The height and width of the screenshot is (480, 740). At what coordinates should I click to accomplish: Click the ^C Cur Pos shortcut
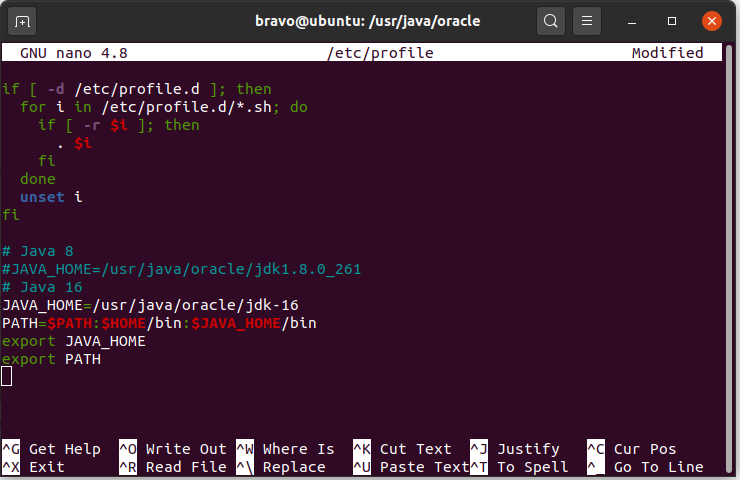(x=631, y=449)
